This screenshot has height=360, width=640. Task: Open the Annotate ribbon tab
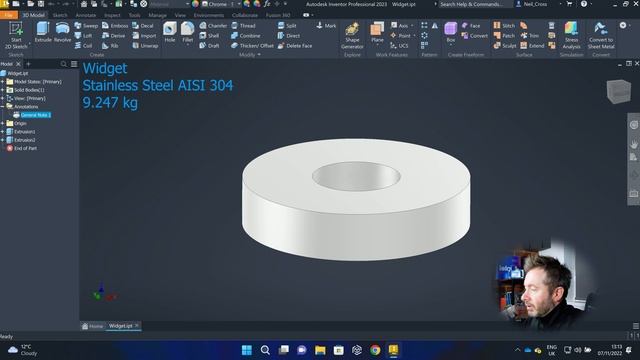(86, 15)
